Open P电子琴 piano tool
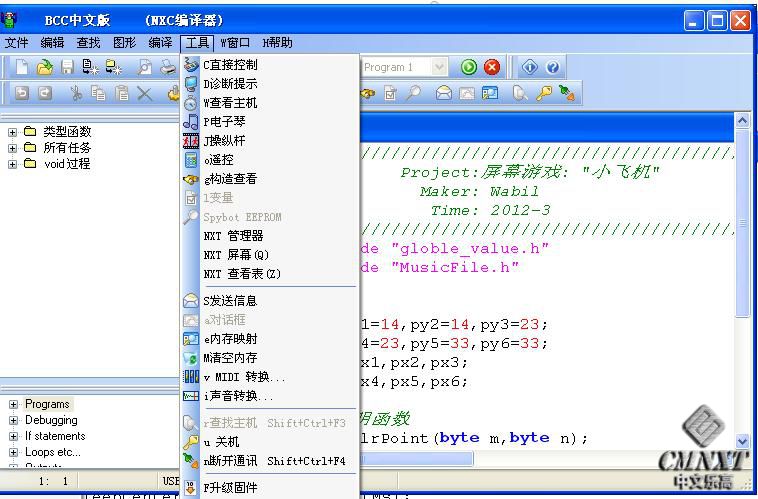 tap(270, 121)
